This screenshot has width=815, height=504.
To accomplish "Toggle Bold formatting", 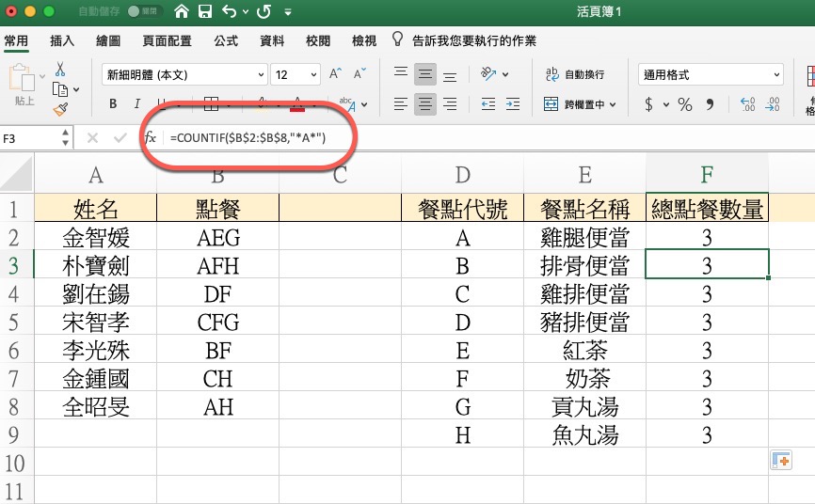I will [x=113, y=104].
